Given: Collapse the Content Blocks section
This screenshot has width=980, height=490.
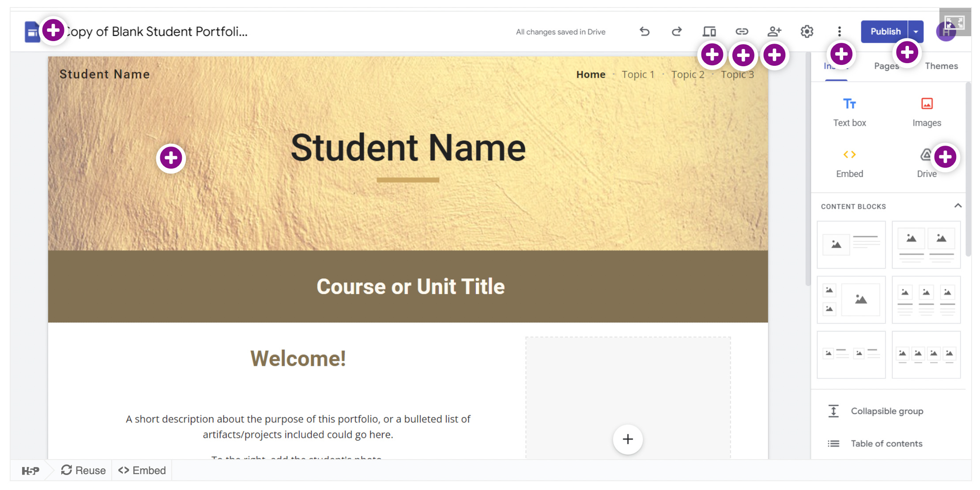Looking at the screenshot, I should pyautogui.click(x=957, y=206).
